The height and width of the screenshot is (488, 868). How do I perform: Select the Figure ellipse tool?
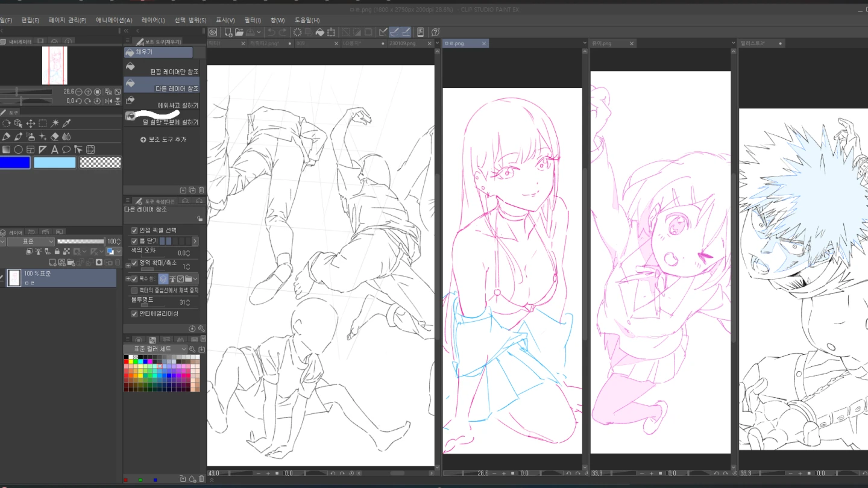(18, 149)
